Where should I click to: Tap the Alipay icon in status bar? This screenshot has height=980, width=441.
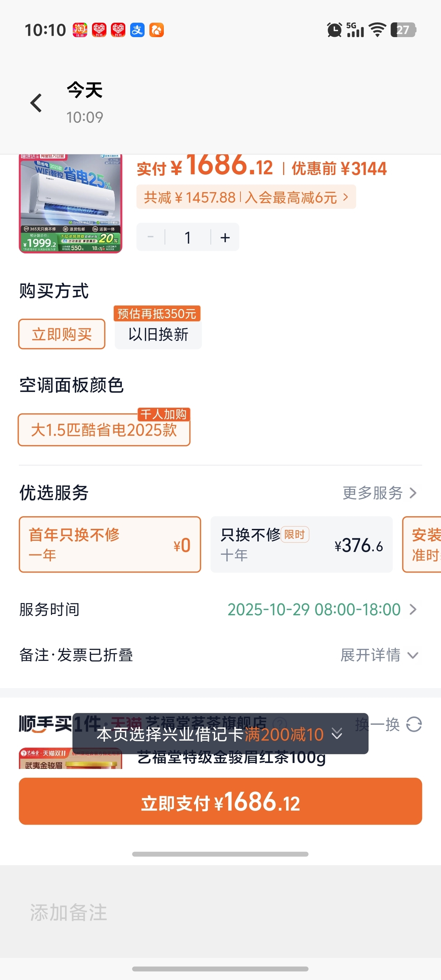pos(137,30)
